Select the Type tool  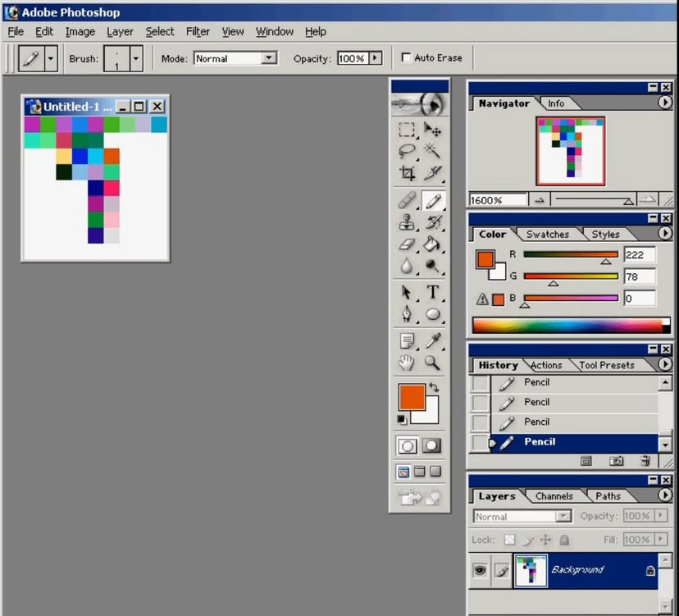(x=432, y=292)
